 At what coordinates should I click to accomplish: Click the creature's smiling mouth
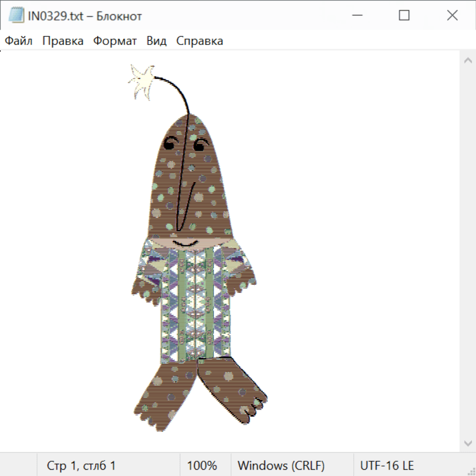pos(185,243)
